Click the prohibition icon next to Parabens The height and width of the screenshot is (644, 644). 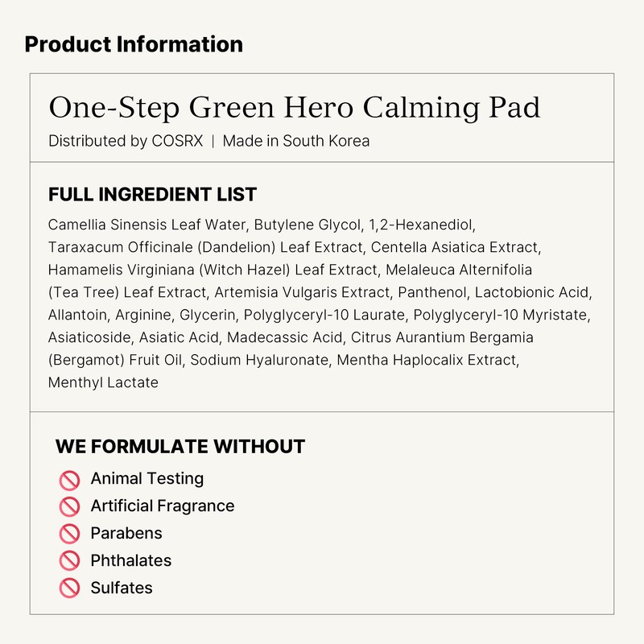(70, 534)
